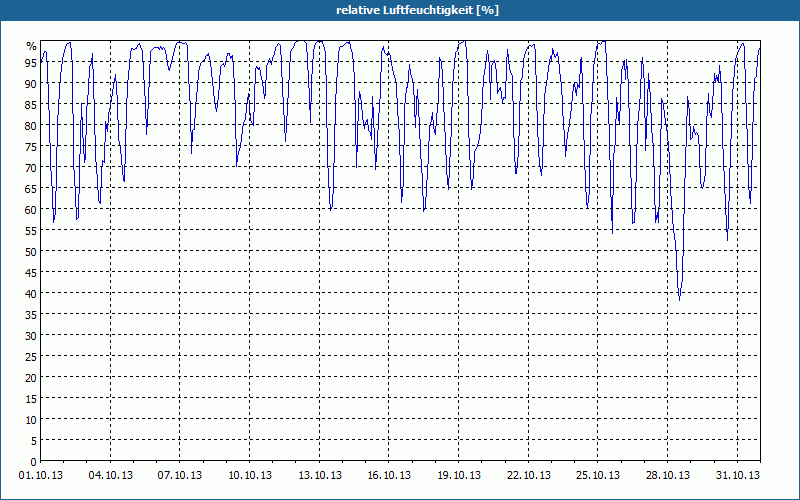Viewport: 800px width, 500px height.
Task: Click the y-axis value 20
Action: pyautogui.click(x=31, y=378)
